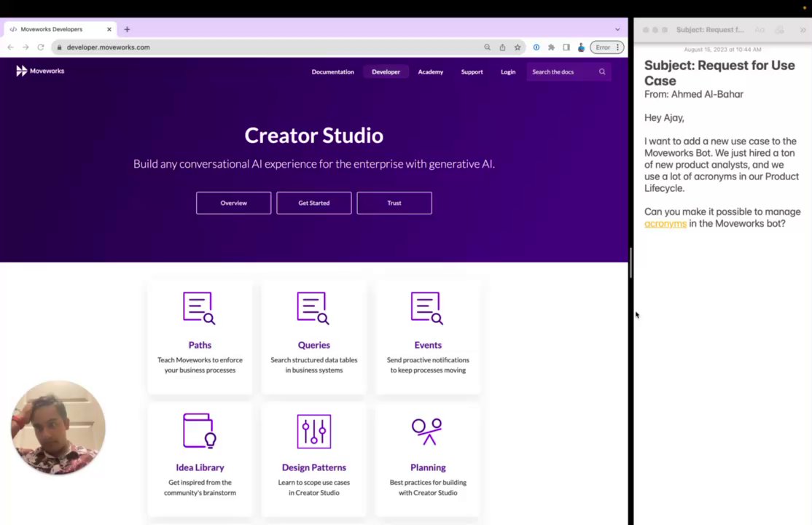Open the Support nav item
This screenshot has width=812, height=525.
click(x=472, y=72)
